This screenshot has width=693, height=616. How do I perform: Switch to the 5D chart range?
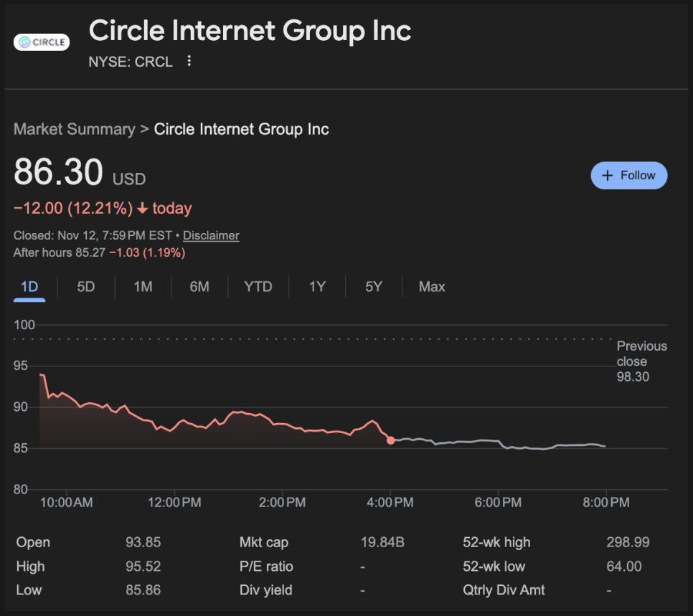click(x=86, y=287)
